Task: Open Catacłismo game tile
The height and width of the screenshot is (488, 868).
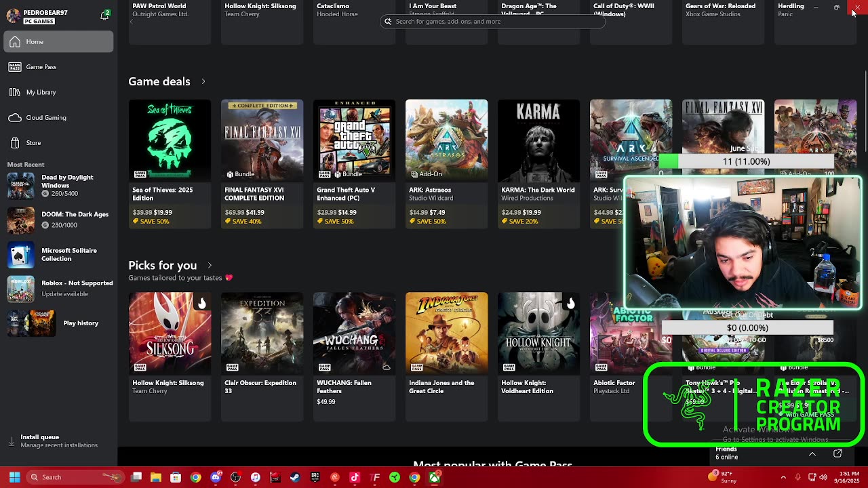Action: click(354, 22)
